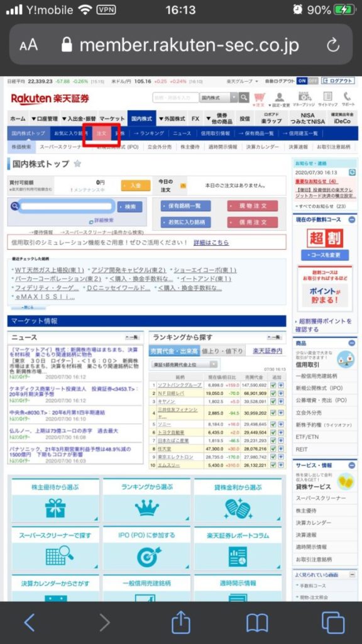Tap the Safari reload page icon
Image resolution: width=362 pixels, height=644 pixels.
(x=333, y=45)
